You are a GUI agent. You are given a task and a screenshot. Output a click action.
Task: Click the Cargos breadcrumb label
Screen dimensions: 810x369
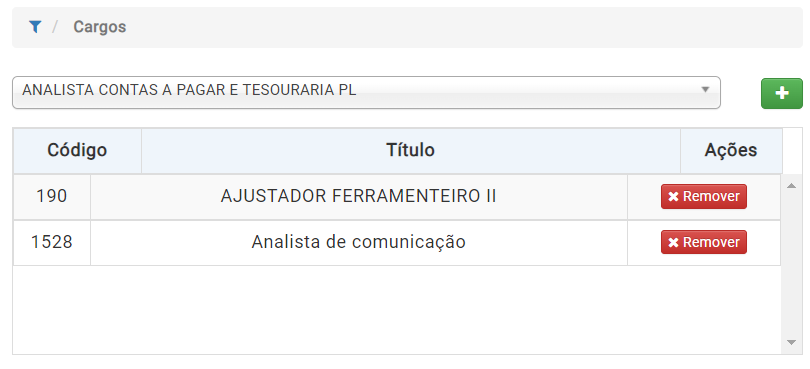100,27
